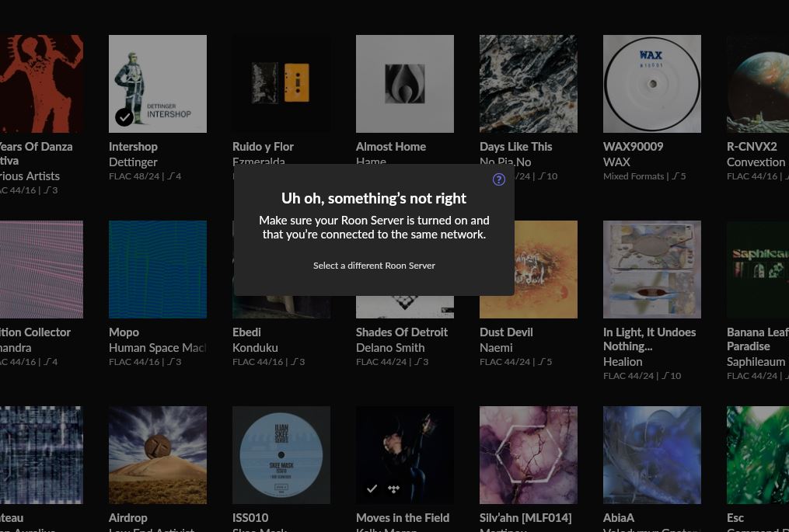
Task: Click the ISS010 album title
Action: point(250,518)
